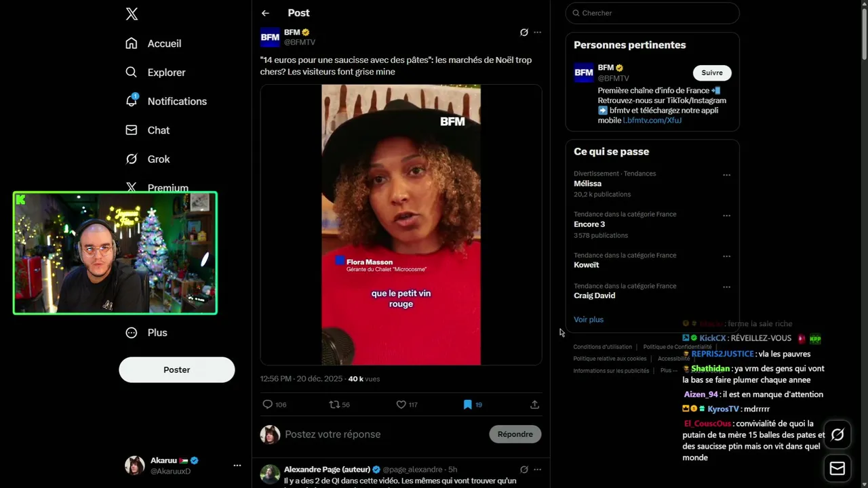Click the reply icon with 106

pos(274,405)
